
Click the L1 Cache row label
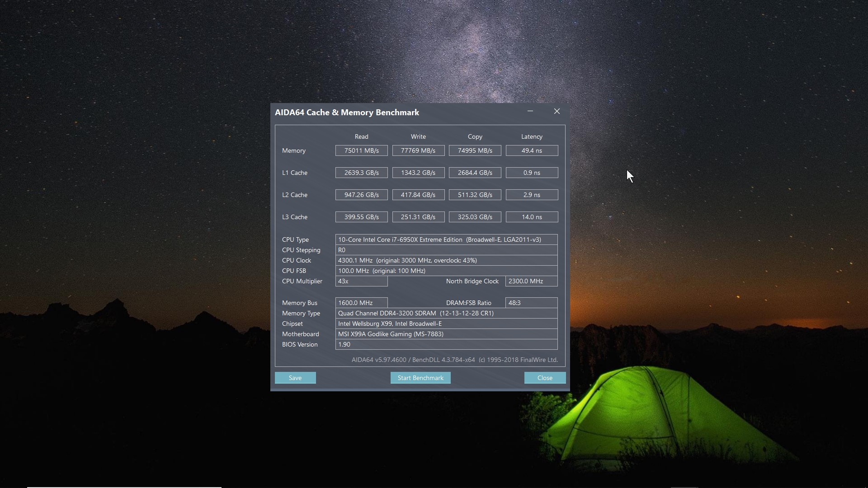point(295,173)
